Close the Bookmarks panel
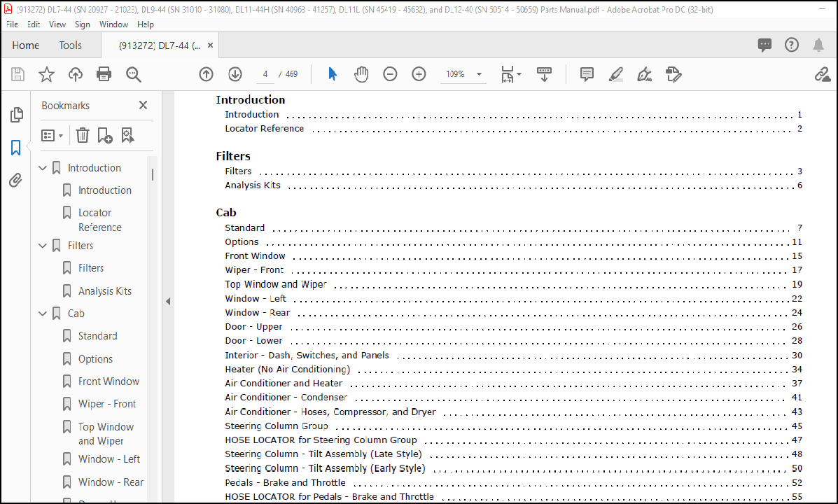The height and width of the screenshot is (504, 838). (x=143, y=105)
